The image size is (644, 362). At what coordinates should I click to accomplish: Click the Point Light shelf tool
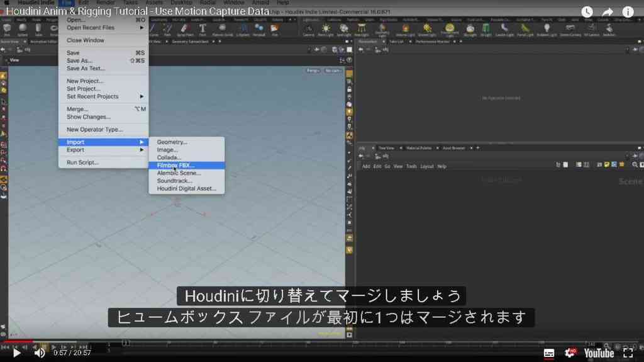326,29
